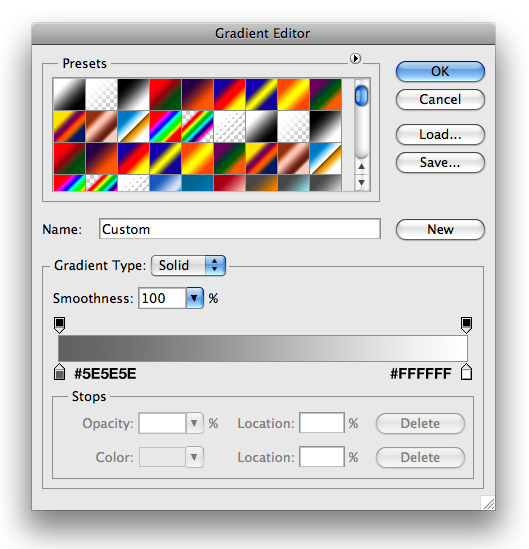Choose the blue-red-yellow preset in the first row
This screenshot has width=529, height=549.
click(229, 95)
